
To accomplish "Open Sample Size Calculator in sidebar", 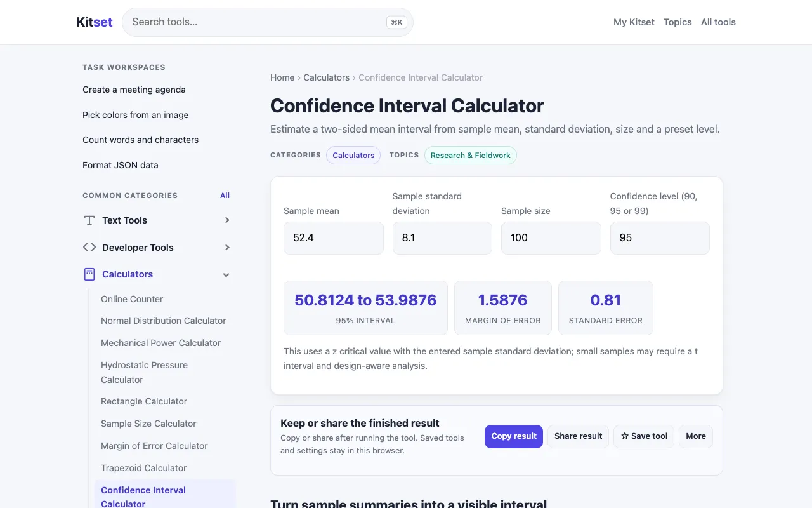I will point(148,424).
